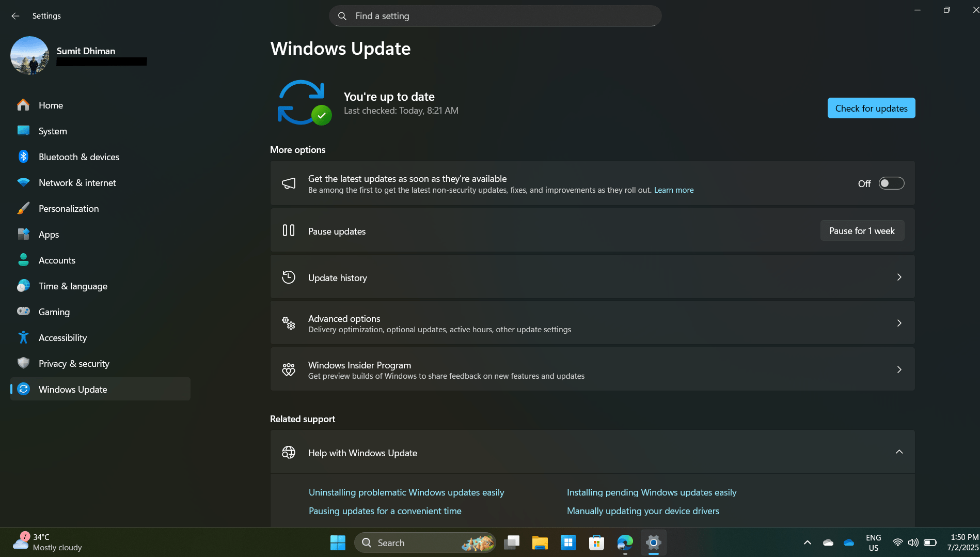Select Sumit Dhiman's profile picture
Viewport: 980px width, 557px height.
(29, 55)
